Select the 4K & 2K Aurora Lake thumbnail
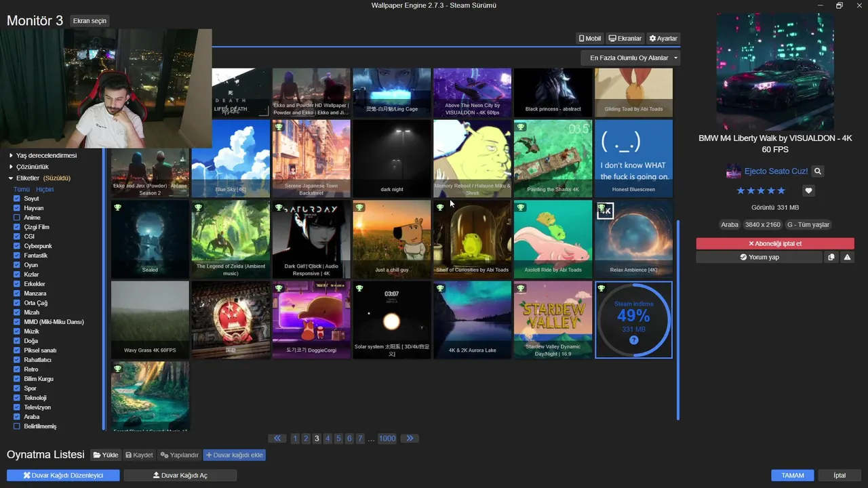Image resolution: width=868 pixels, height=488 pixels. point(473,320)
